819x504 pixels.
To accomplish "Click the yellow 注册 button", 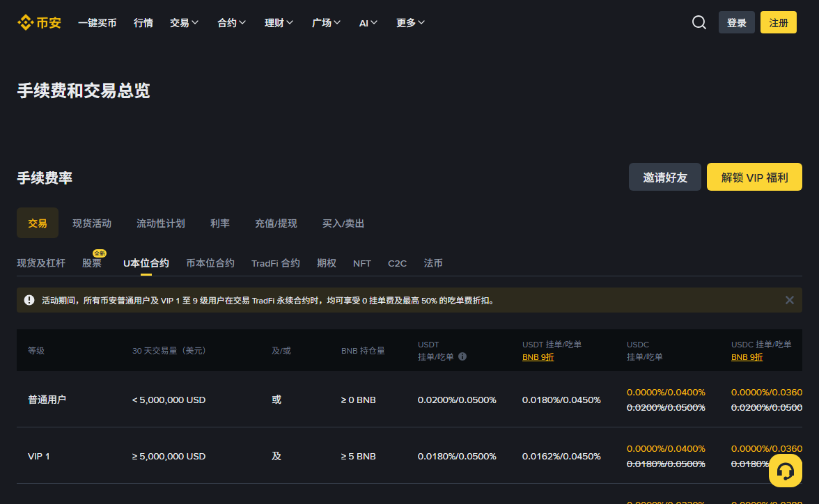I will point(779,22).
